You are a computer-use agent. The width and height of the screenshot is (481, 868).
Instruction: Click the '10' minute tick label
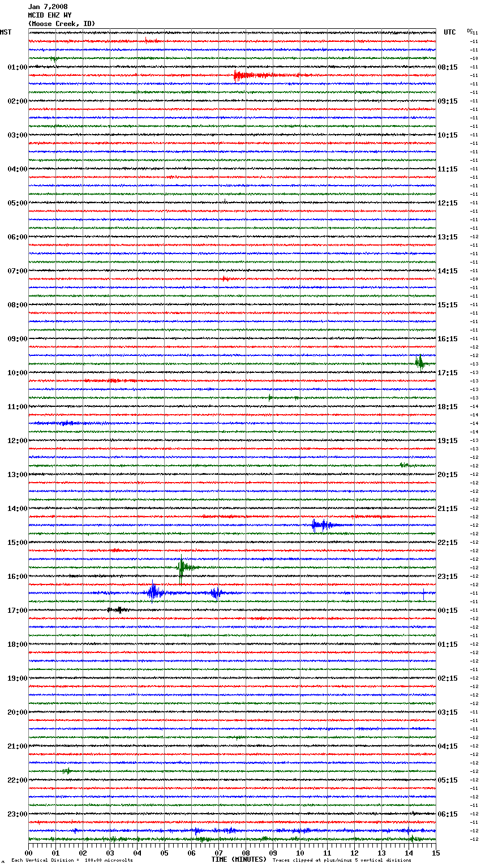coord(300,853)
